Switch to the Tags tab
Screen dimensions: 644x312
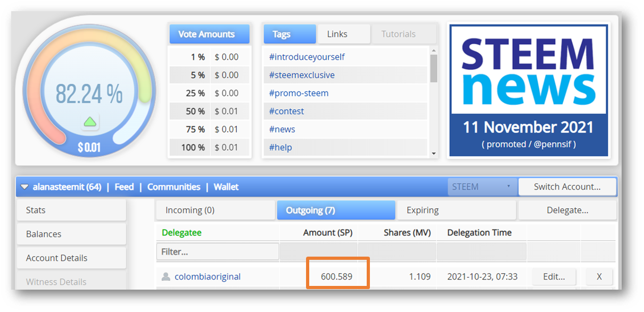(290, 34)
